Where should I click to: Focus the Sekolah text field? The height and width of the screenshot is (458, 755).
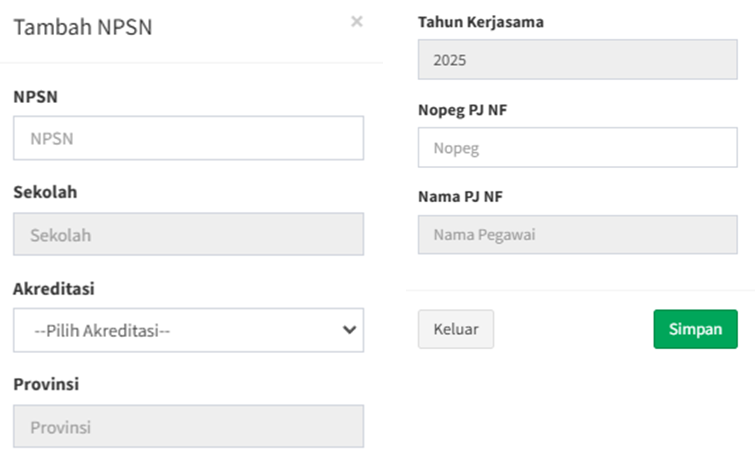pyautogui.click(x=188, y=235)
